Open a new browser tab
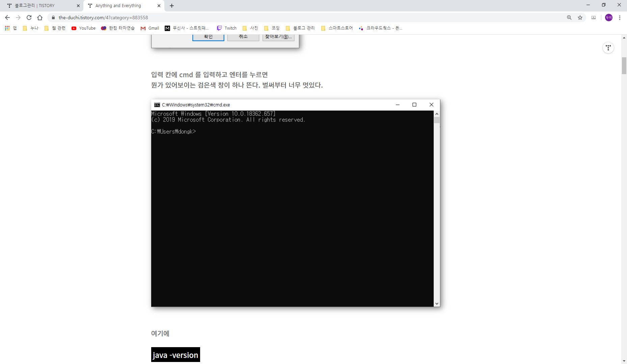This screenshot has height=364, width=627. tap(172, 6)
